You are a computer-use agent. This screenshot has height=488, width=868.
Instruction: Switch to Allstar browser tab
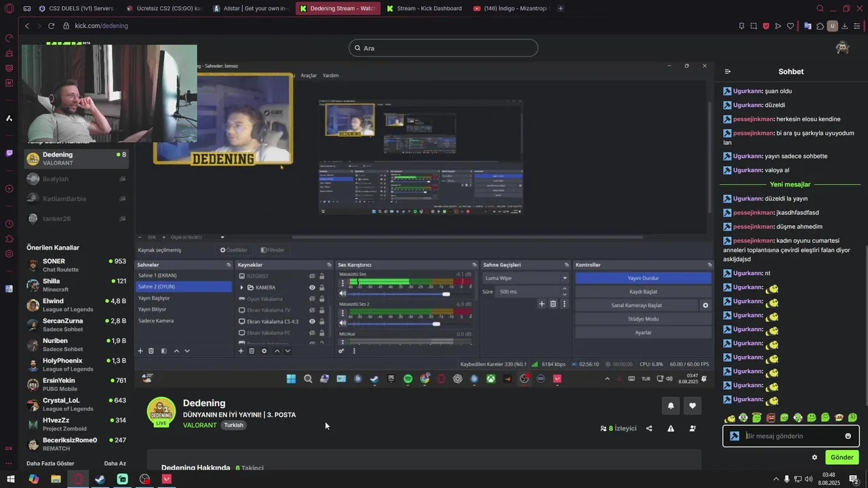pos(250,9)
